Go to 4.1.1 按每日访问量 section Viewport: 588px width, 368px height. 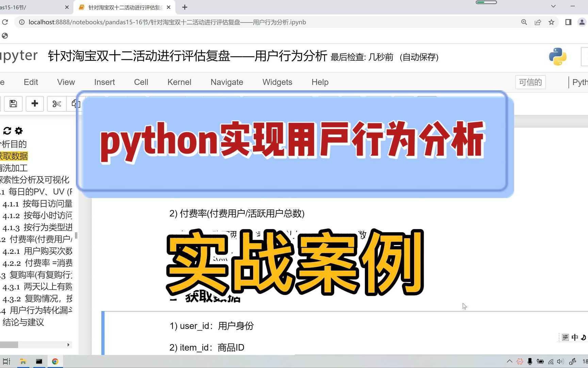[37, 204]
